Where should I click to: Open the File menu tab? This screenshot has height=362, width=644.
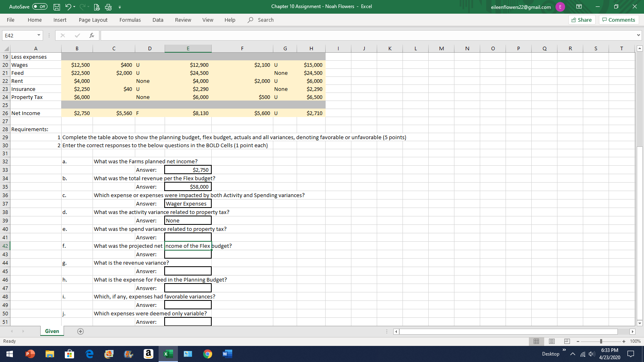pyautogui.click(x=10, y=20)
